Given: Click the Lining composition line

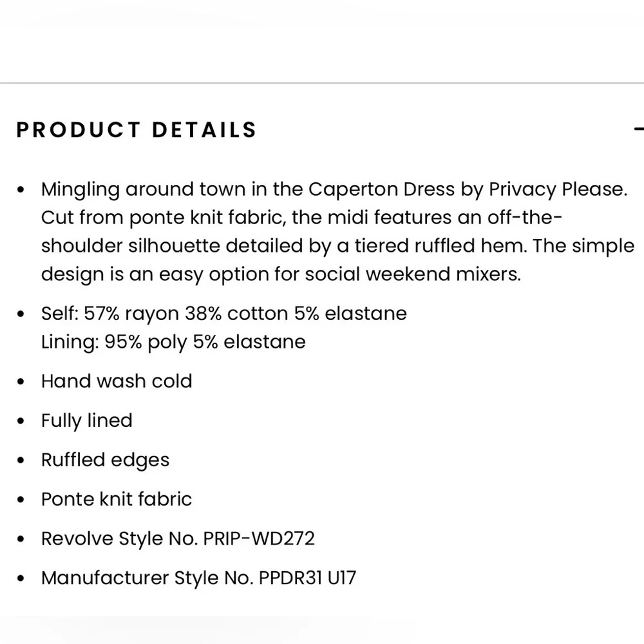Looking at the screenshot, I should pos(173,341).
